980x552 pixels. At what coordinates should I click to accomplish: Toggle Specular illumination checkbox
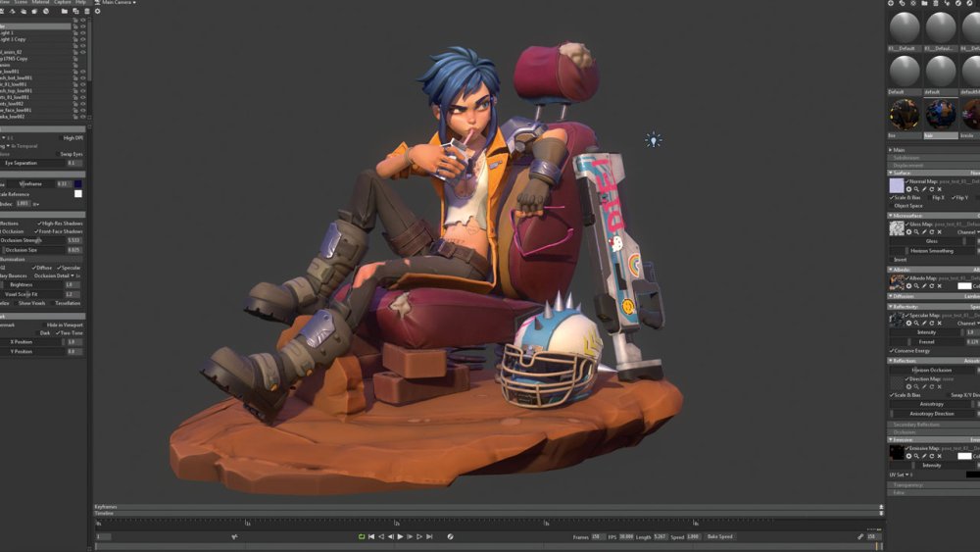[60, 268]
